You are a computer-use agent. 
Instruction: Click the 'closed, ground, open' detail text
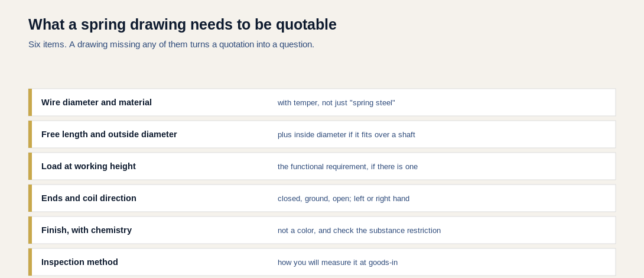pos(343,199)
